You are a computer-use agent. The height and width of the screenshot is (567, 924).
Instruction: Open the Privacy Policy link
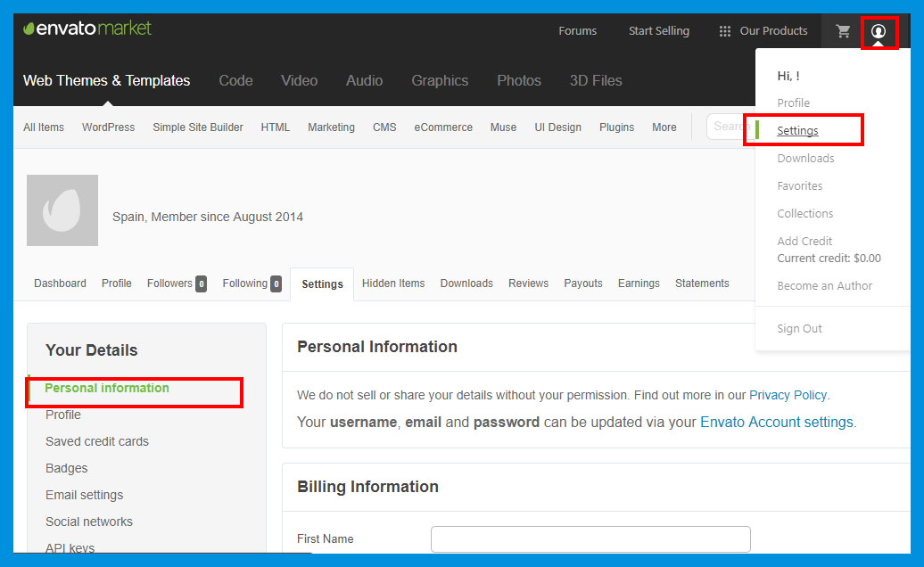pyautogui.click(x=788, y=395)
